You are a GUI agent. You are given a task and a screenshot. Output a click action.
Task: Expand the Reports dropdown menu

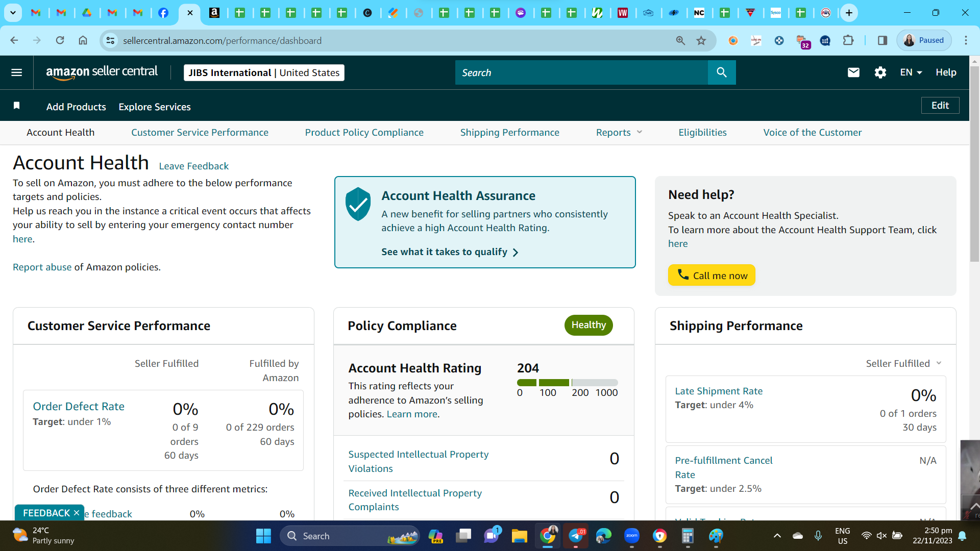619,132
